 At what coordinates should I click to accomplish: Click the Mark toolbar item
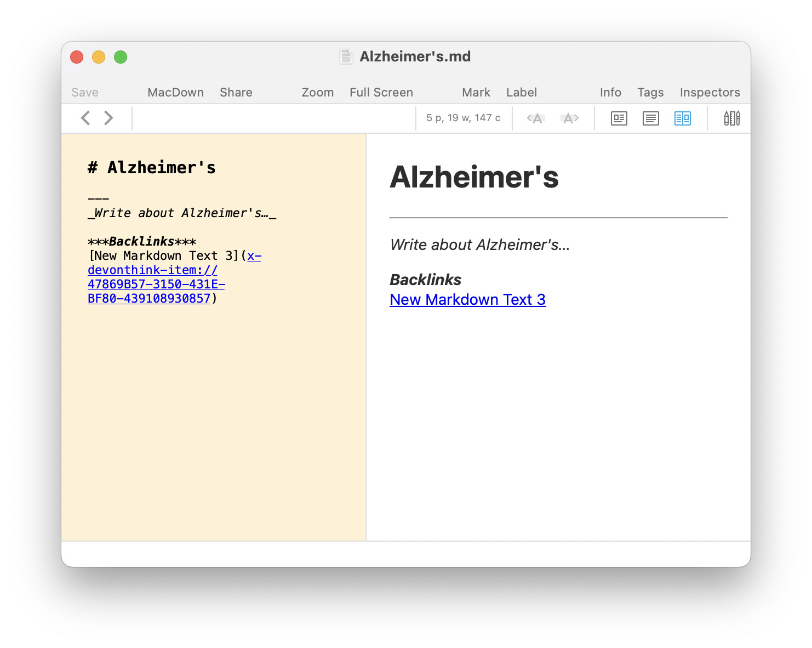pyautogui.click(x=476, y=92)
